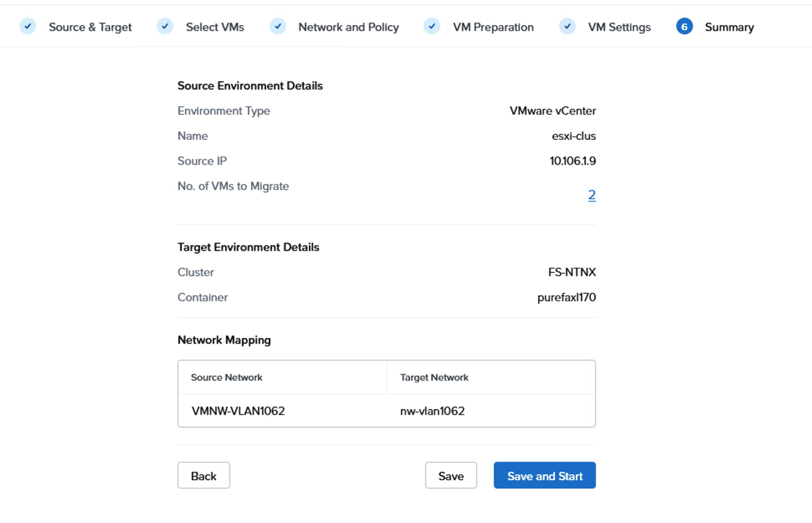Viewport: 812px width, 523px height.
Task: Click the step 6 number circle
Action: tap(684, 27)
